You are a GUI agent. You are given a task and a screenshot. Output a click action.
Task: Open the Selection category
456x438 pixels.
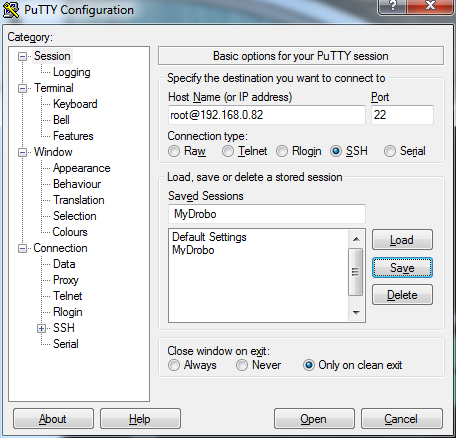[x=75, y=216]
